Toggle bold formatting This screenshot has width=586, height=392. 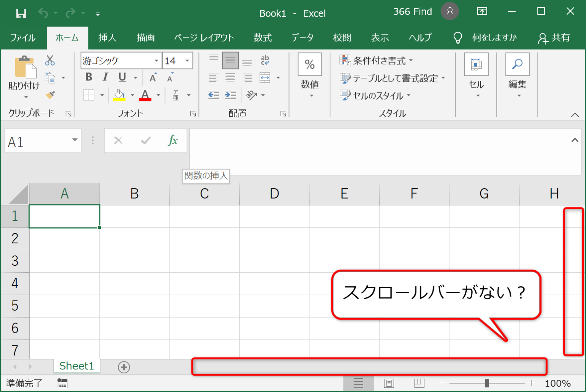88,77
